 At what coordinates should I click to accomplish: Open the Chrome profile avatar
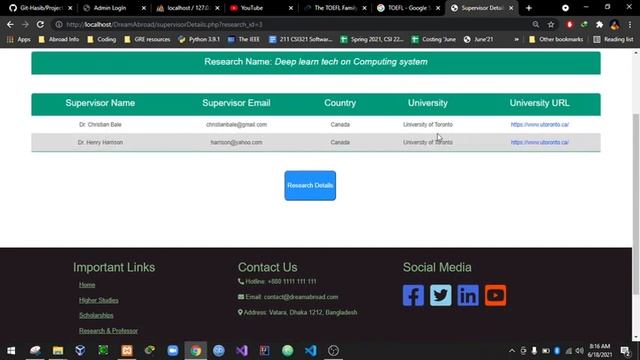click(615, 24)
